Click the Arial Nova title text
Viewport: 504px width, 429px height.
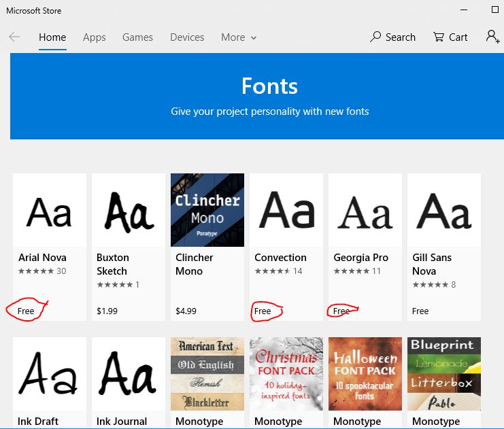click(42, 258)
